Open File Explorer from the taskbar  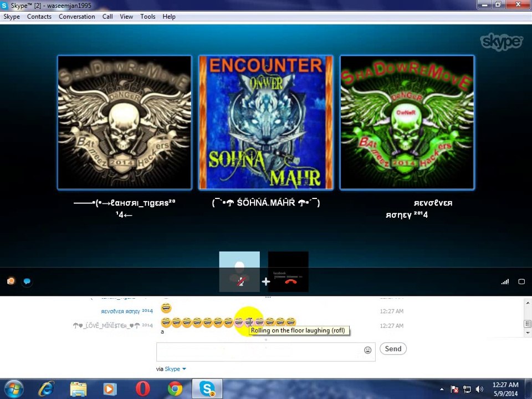pyautogui.click(x=78, y=389)
